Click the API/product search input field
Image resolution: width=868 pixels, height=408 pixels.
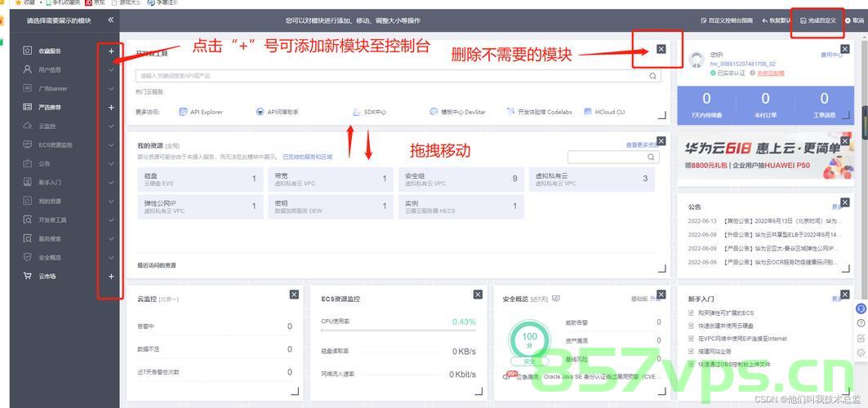[x=398, y=76]
